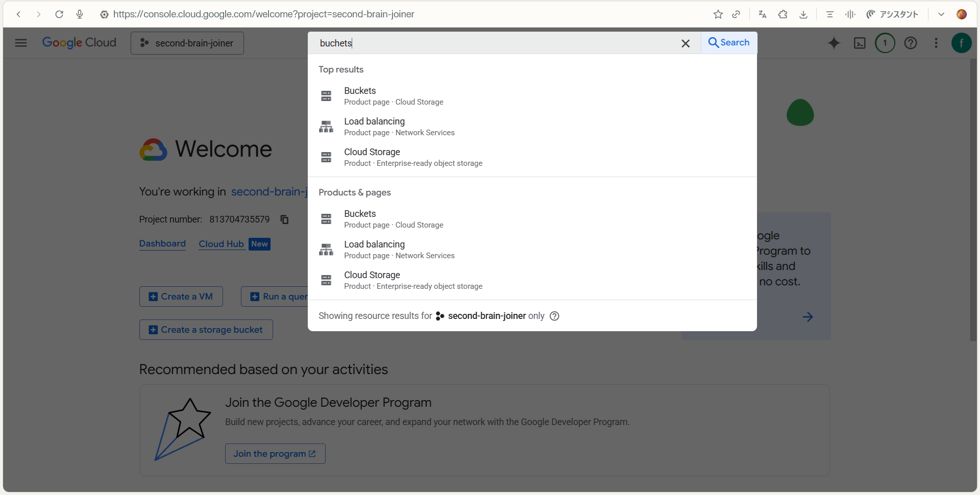Open the notifications badge showing 1
Viewport: 980px width, 495px height.
(885, 43)
